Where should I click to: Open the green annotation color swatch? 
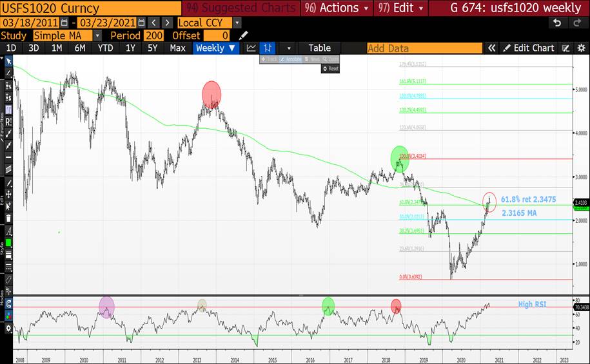coord(8,243)
